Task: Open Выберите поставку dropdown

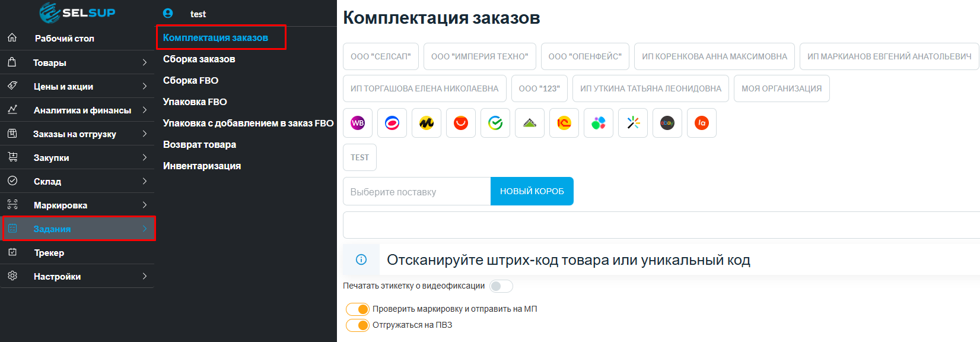Action: (417, 191)
